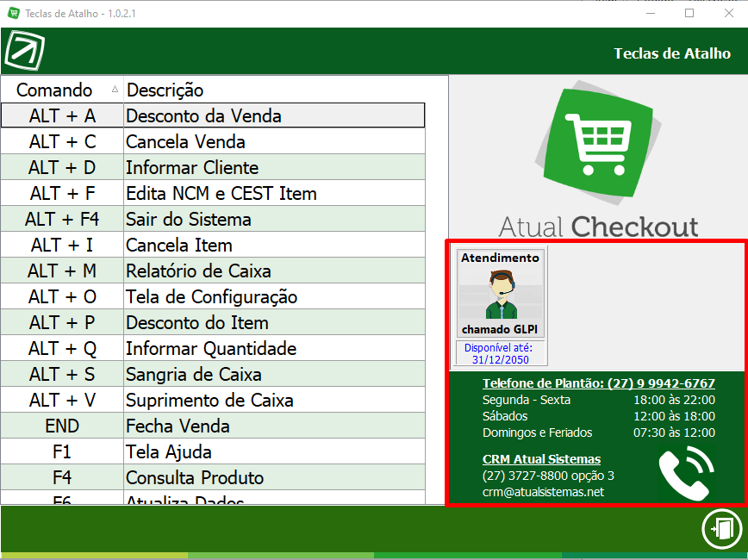Select the Cancela Venda description
The width and height of the screenshot is (748, 560).
click(x=274, y=141)
